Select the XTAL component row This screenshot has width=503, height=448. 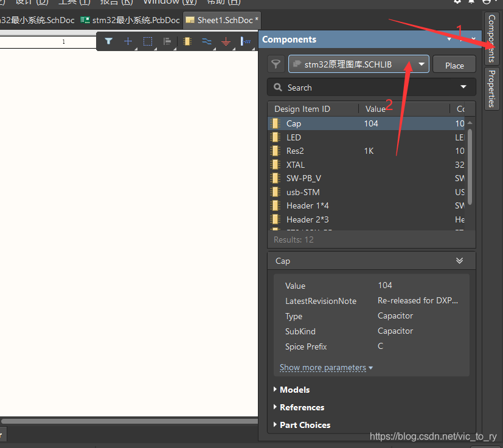[x=367, y=165]
